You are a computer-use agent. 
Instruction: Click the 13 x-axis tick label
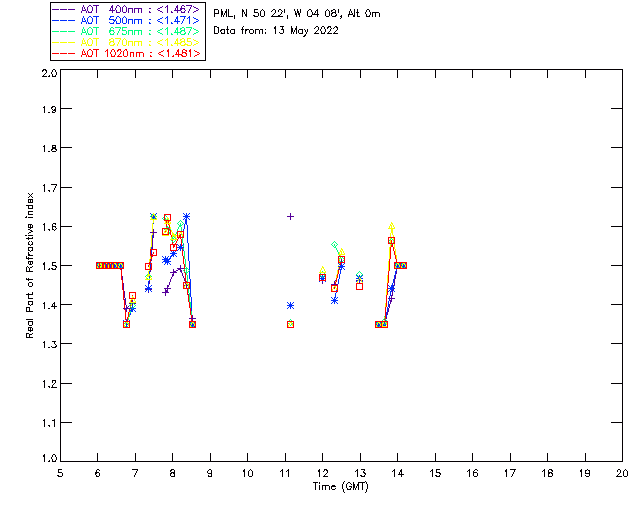coord(360,473)
